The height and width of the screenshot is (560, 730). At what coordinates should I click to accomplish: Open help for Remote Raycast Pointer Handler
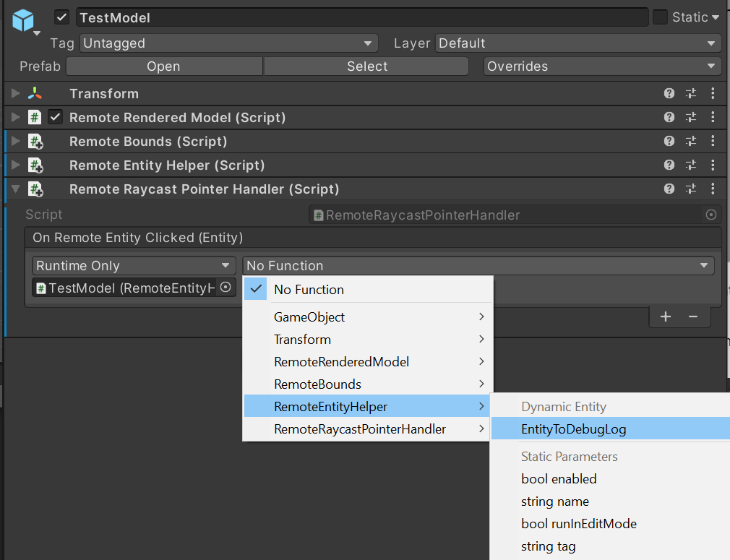coord(669,189)
